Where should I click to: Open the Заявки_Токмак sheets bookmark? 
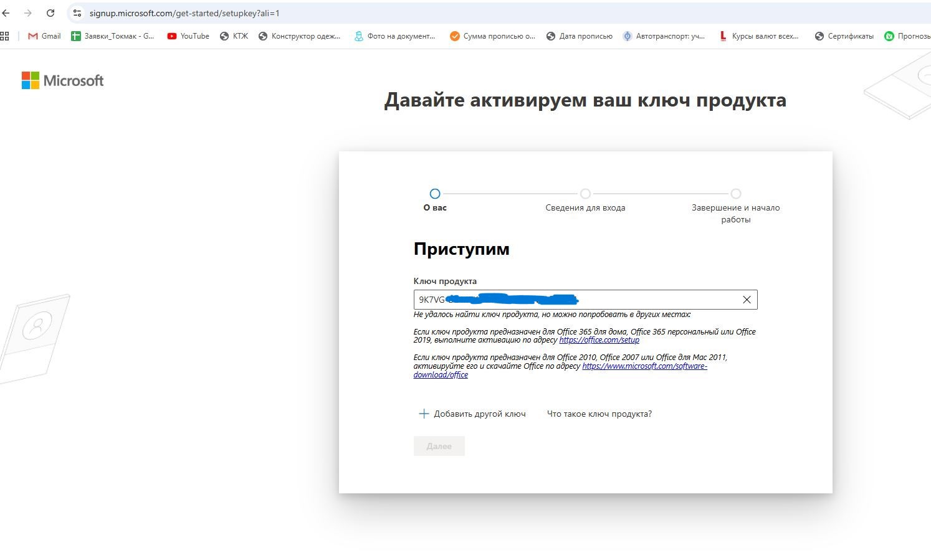point(113,36)
